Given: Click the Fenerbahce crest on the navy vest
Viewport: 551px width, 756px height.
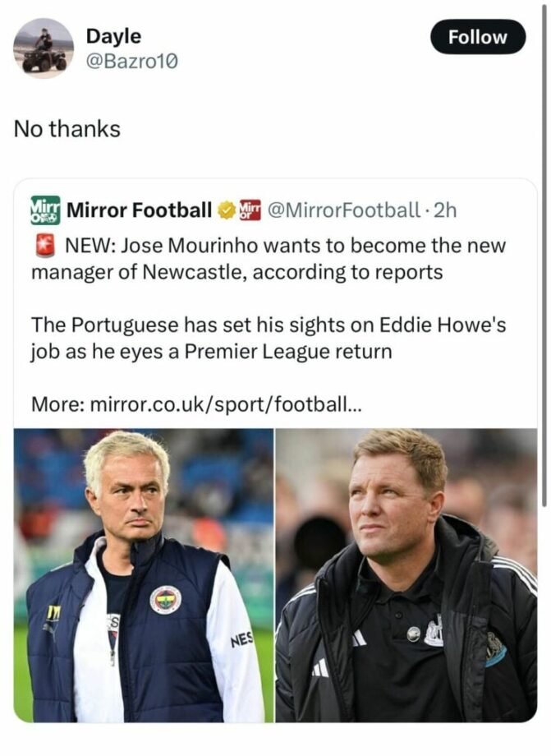Looking at the screenshot, I should [x=165, y=599].
